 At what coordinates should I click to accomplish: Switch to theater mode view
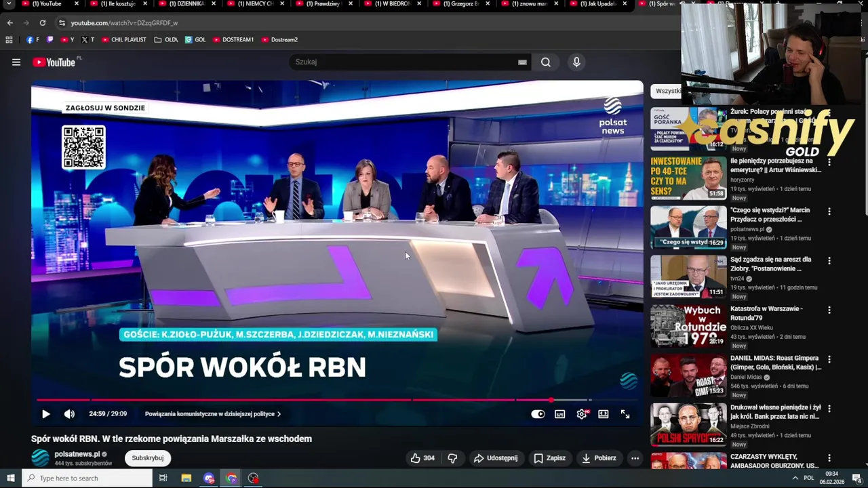click(x=604, y=414)
